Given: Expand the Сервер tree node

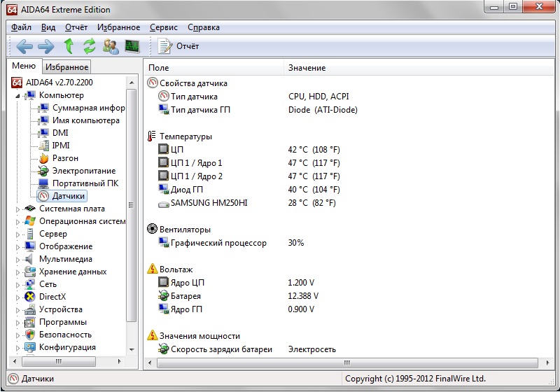Looking at the screenshot, I should pos(17,234).
